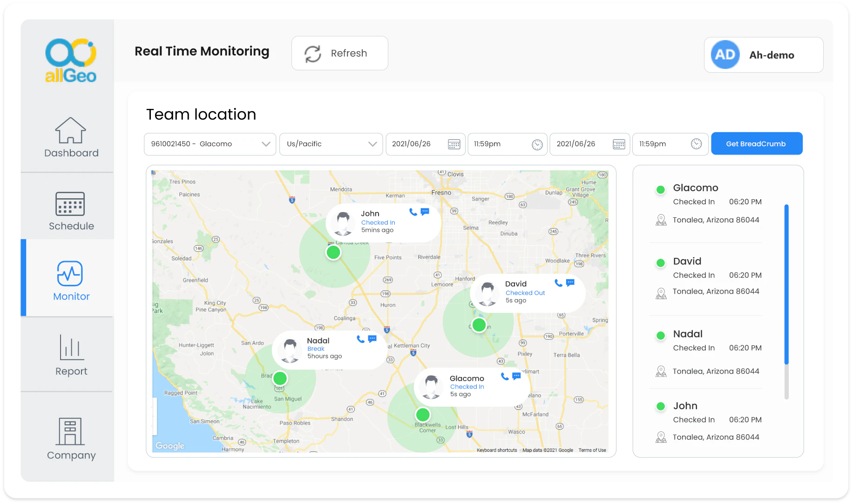The image size is (853, 504).
Task: Open the Ah-demo account menu
Action: pos(763,55)
